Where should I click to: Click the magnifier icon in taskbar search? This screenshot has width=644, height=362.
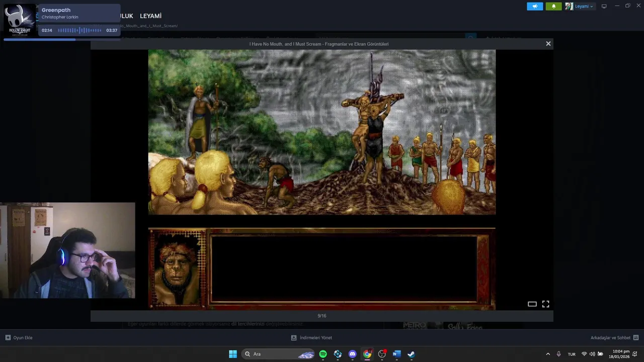click(248, 354)
